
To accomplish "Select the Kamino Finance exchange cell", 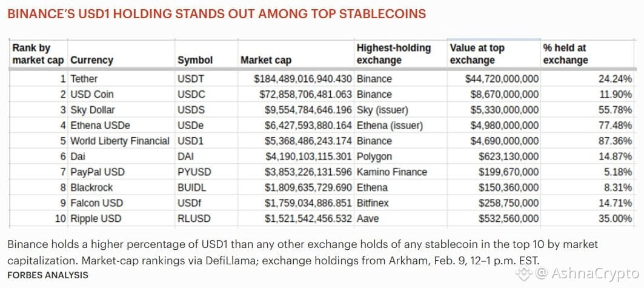I will pyautogui.click(x=392, y=172).
